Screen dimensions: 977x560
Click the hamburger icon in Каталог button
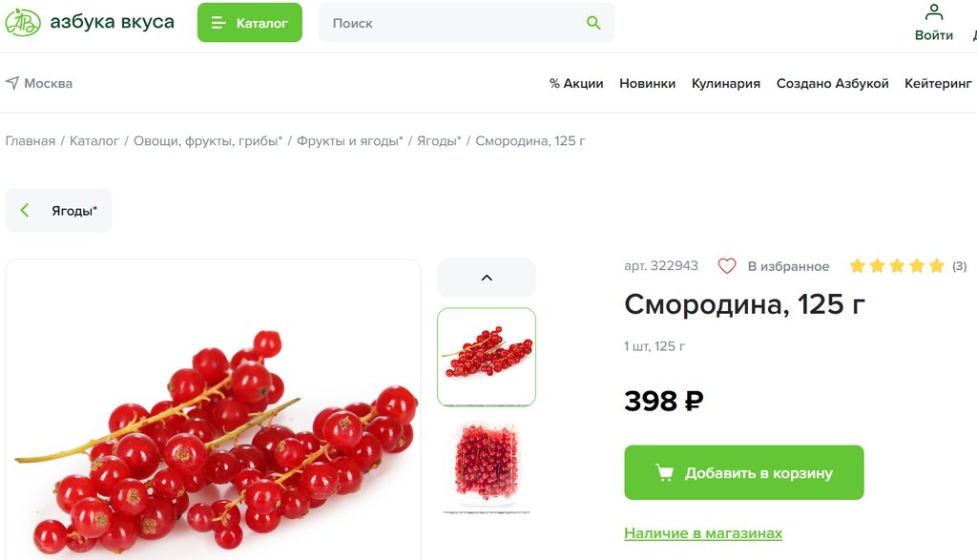218,23
